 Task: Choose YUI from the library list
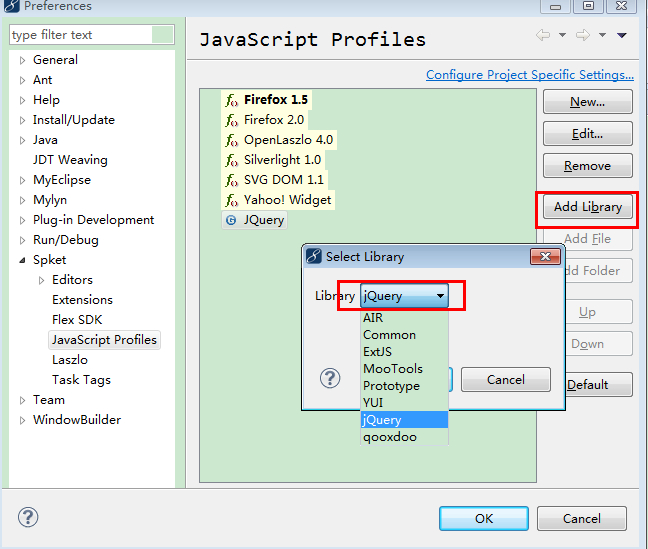404,403
